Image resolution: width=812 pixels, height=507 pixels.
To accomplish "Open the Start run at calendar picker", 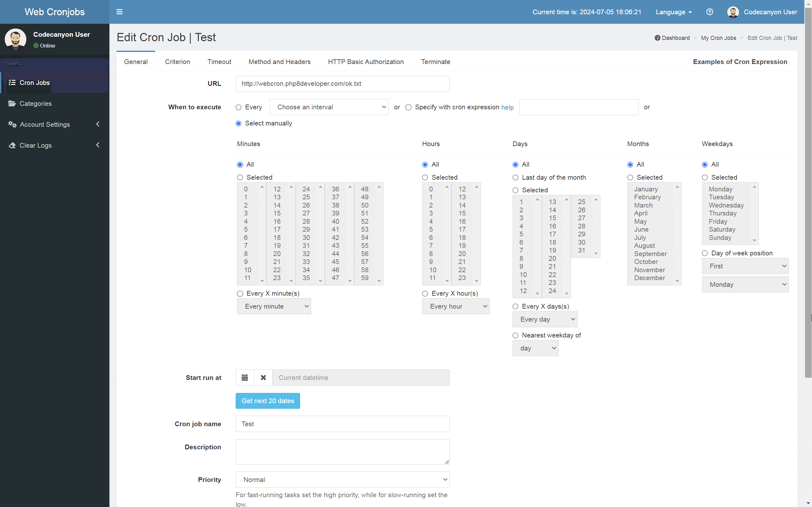I will click(244, 377).
